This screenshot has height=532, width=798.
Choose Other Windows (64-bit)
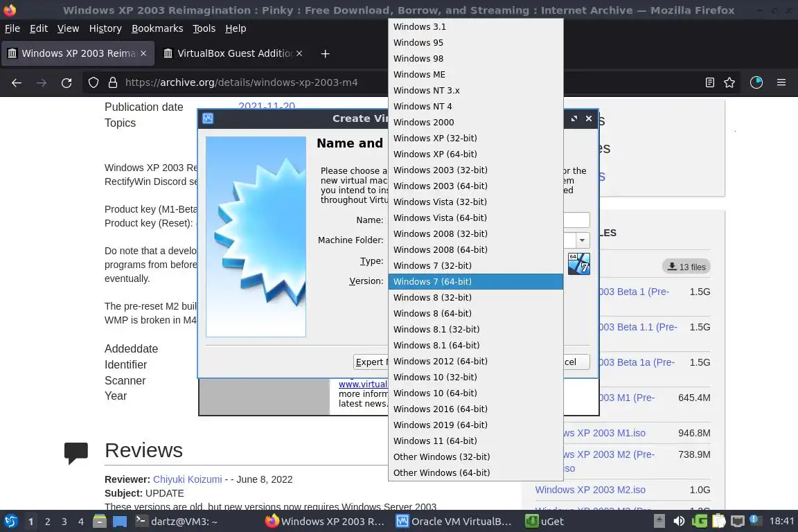click(475, 473)
